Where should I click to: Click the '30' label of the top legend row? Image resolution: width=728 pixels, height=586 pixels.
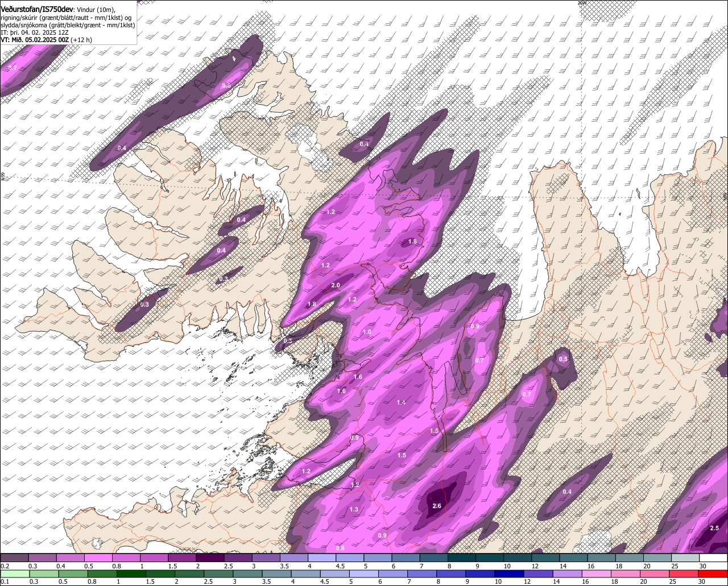pos(703,566)
